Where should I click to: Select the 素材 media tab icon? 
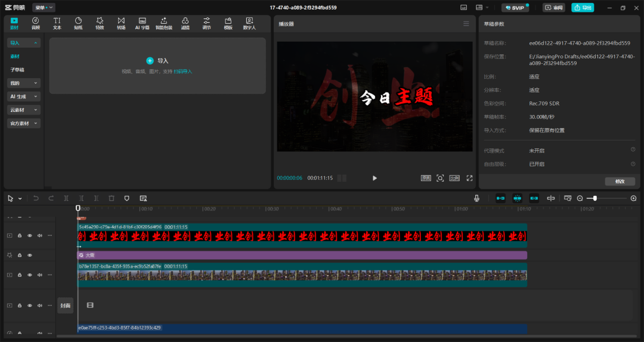click(14, 23)
